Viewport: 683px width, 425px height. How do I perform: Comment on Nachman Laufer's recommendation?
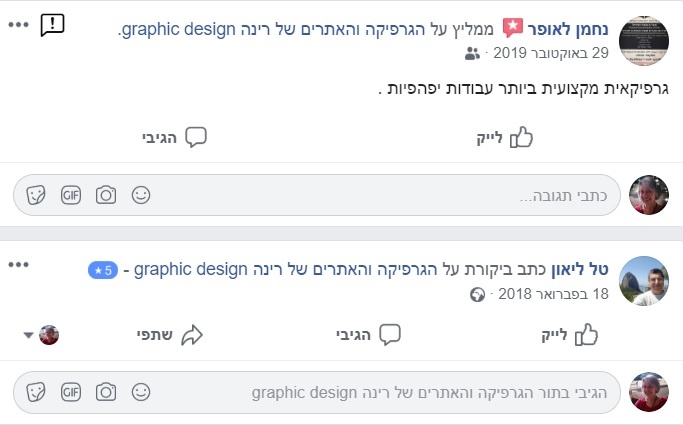click(x=174, y=138)
